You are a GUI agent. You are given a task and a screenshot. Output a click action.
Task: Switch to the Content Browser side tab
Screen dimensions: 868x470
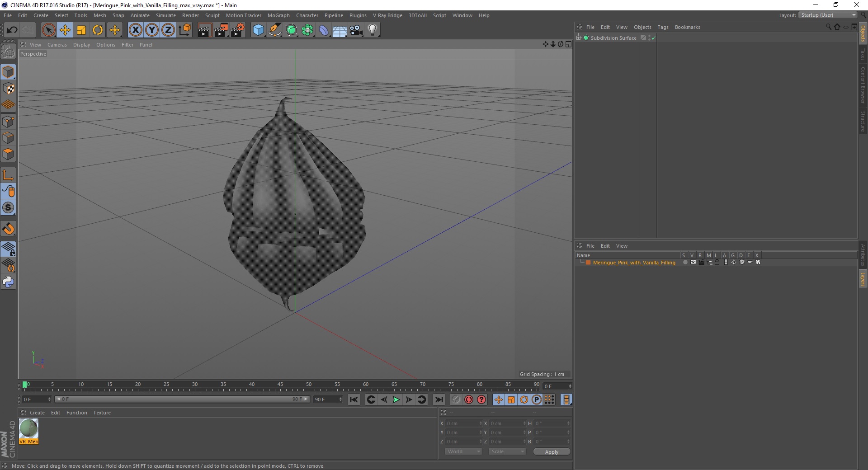[x=863, y=85]
